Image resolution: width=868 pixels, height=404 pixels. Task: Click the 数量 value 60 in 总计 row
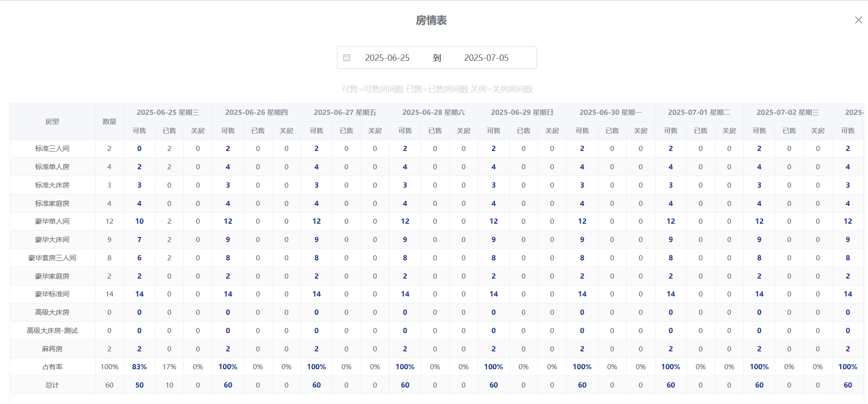point(109,385)
